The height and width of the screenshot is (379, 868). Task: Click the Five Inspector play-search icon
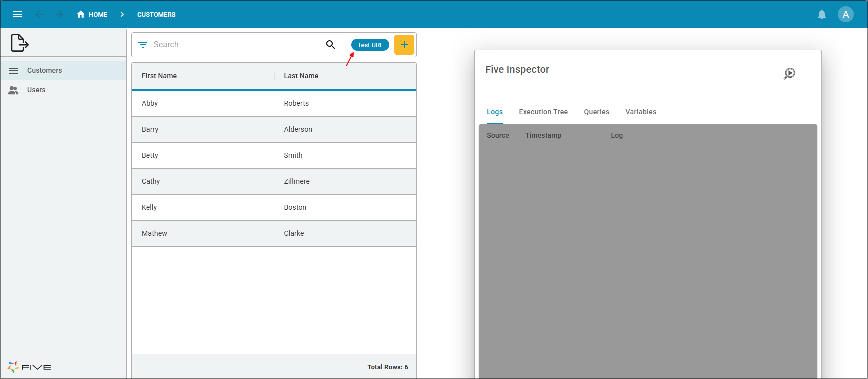(x=789, y=73)
